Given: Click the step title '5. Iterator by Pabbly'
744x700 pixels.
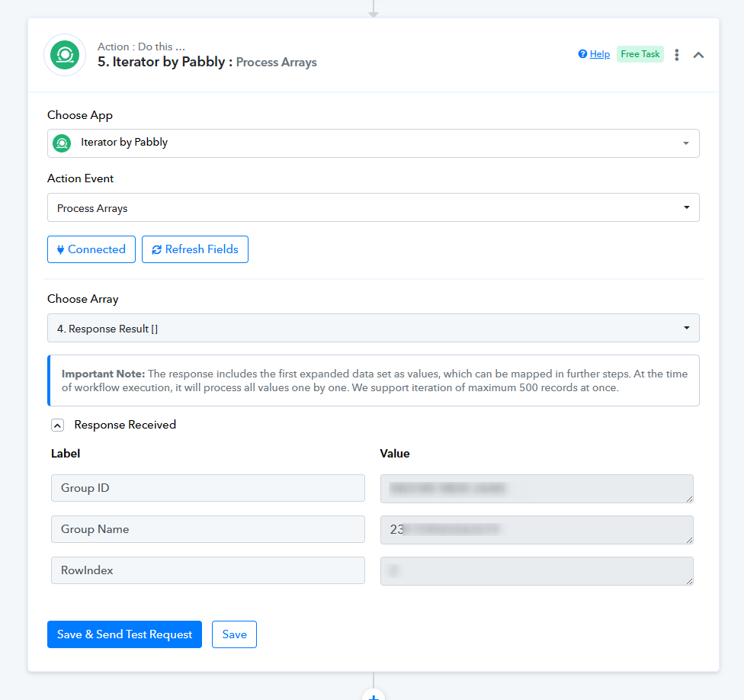Looking at the screenshot, I should tap(162, 62).
